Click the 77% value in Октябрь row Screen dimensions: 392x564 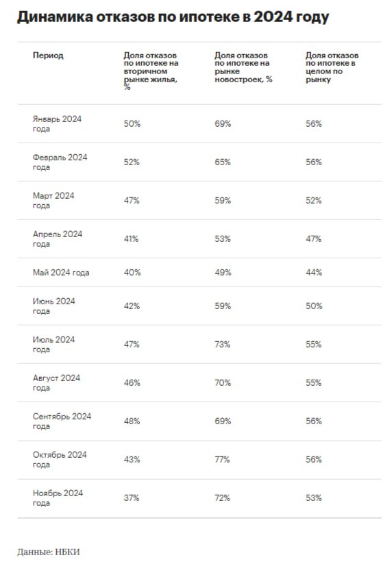click(x=222, y=460)
